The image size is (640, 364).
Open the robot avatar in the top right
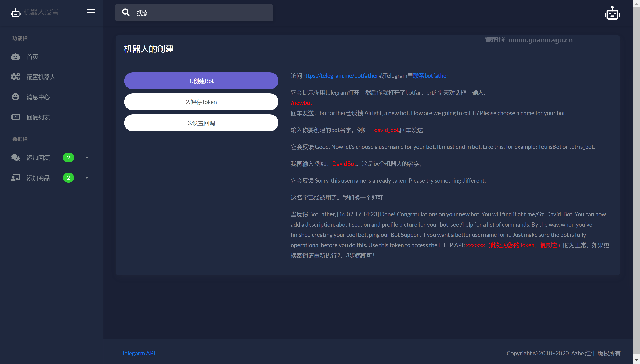coord(612,13)
